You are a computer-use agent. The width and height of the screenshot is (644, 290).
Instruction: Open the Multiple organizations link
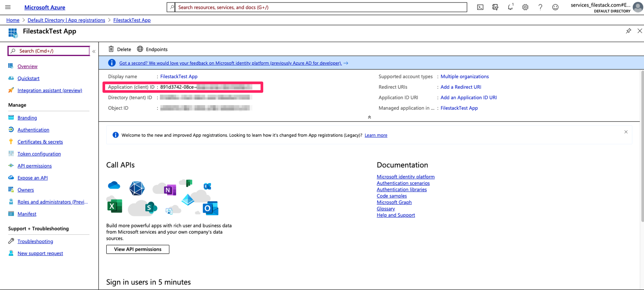click(x=465, y=76)
